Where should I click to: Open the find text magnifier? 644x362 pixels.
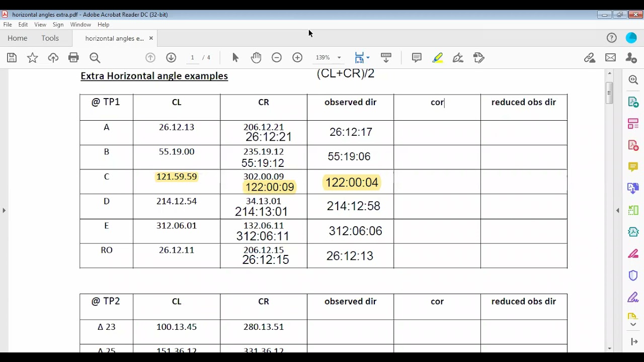coord(95,58)
